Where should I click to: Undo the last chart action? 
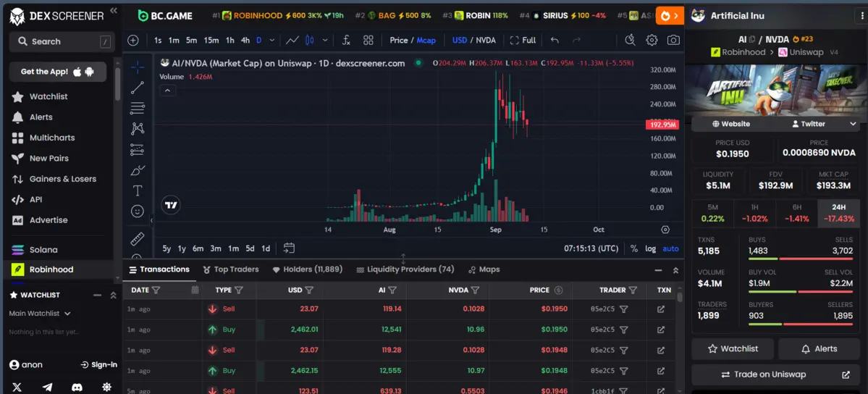pyautogui.click(x=555, y=40)
